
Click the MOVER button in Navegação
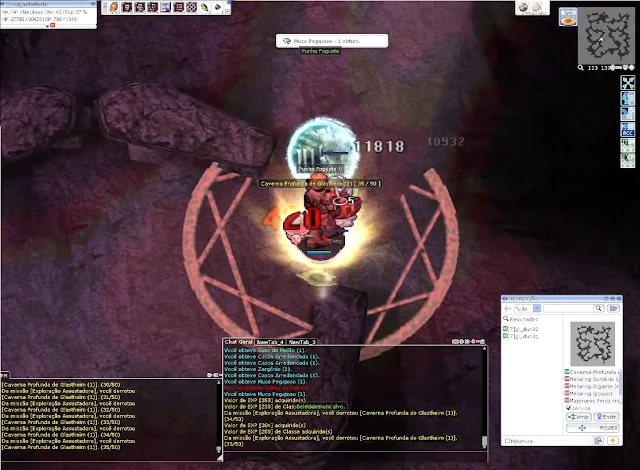[592, 428]
